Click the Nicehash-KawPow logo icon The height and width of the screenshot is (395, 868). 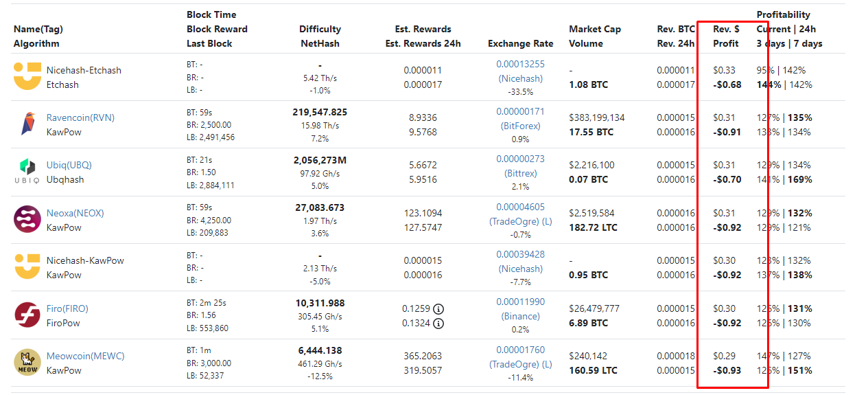pos(27,267)
